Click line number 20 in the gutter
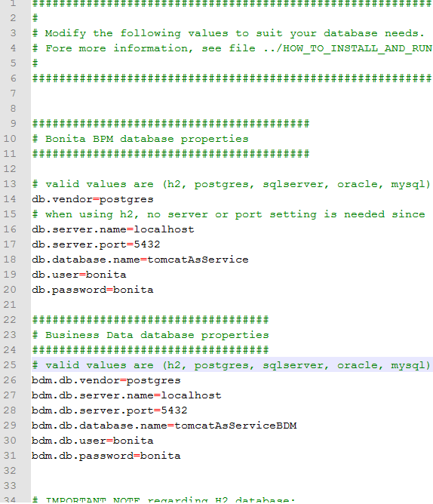Viewport: 433px width, 504px height. point(10,289)
